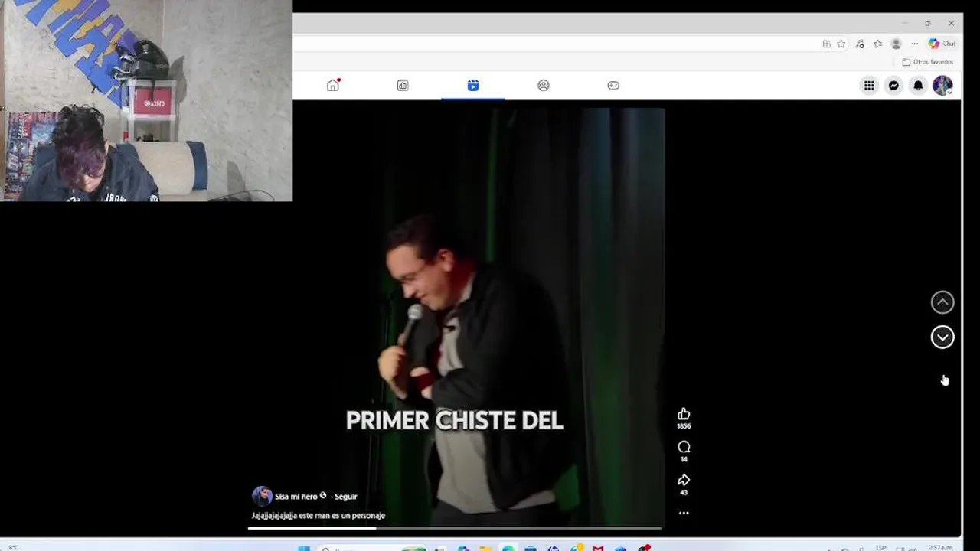Add this page to favorites star
Screen dimensions: 980x551
point(841,44)
